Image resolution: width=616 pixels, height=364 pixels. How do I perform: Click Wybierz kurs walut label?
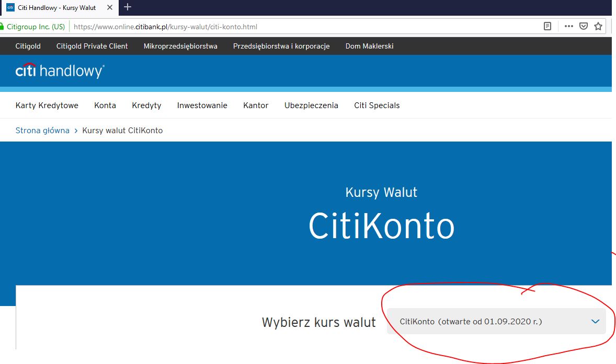click(x=318, y=322)
